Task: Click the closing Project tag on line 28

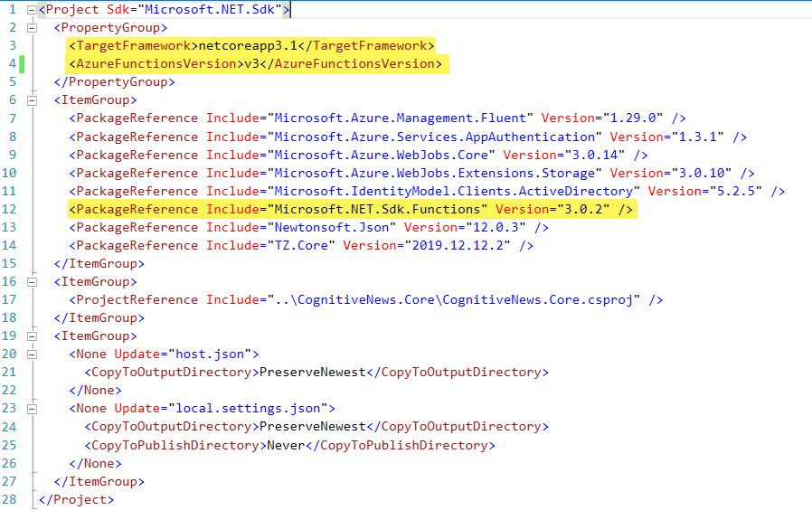Action: coord(76,499)
